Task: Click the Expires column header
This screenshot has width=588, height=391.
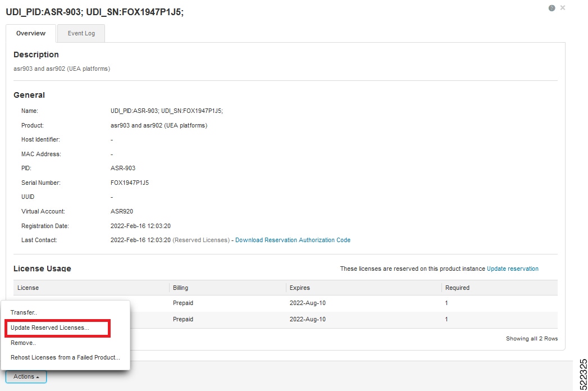Action: (x=363, y=288)
